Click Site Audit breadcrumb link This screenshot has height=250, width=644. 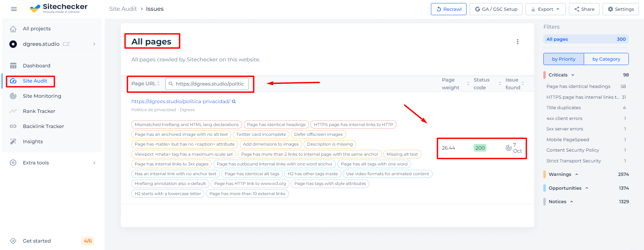tap(123, 9)
